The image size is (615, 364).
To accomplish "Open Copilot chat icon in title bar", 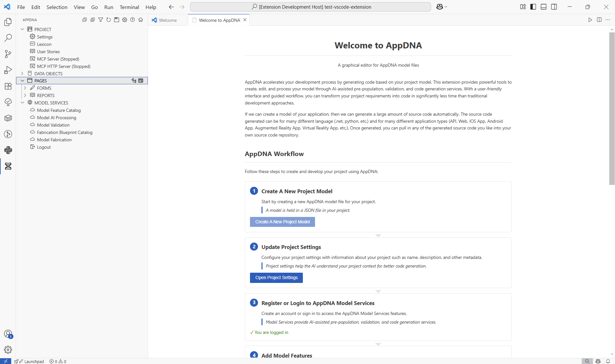I will (x=439, y=7).
